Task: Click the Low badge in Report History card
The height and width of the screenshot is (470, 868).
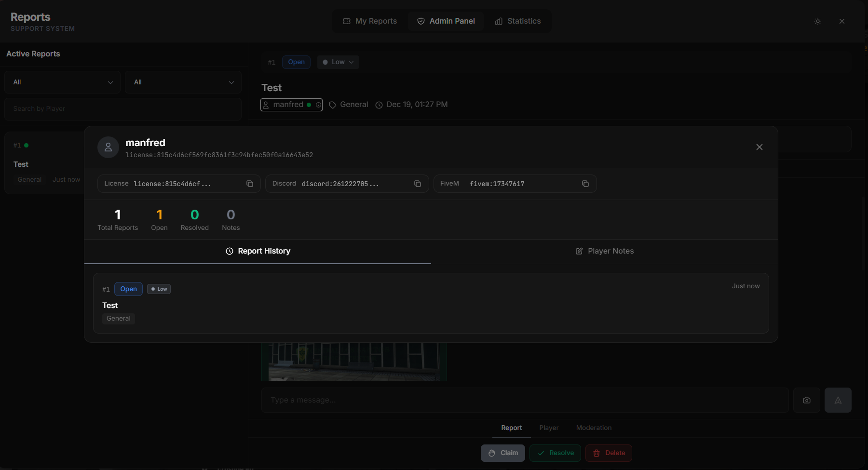Action: coord(159,289)
